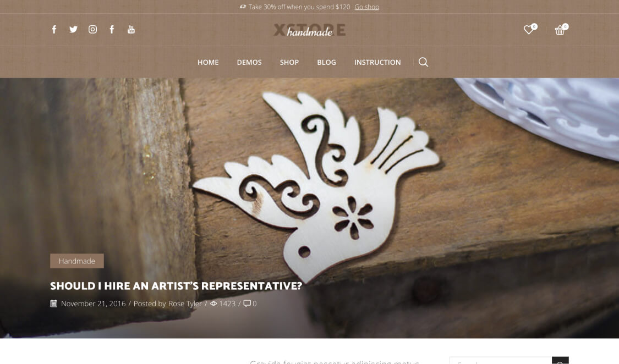Go to the HOME menu item
The width and height of the screenshot is (619, 364).
pyautogui.click(x=208, y=62)
